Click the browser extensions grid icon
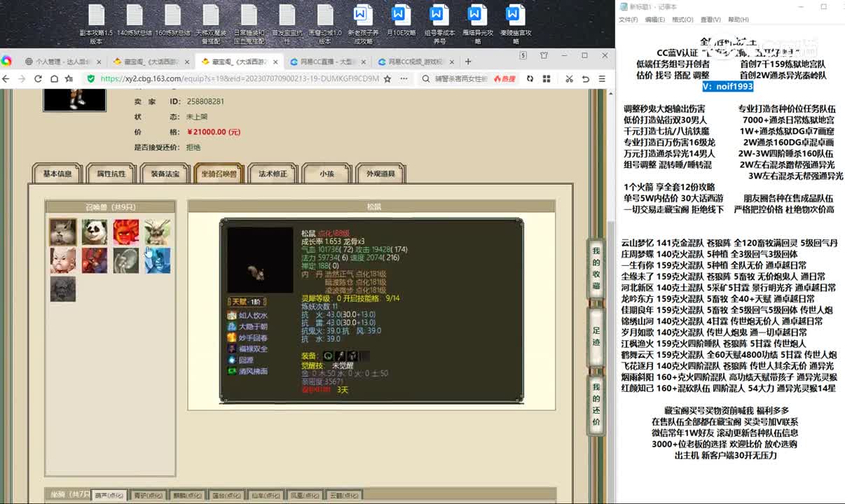 point(547,79)
